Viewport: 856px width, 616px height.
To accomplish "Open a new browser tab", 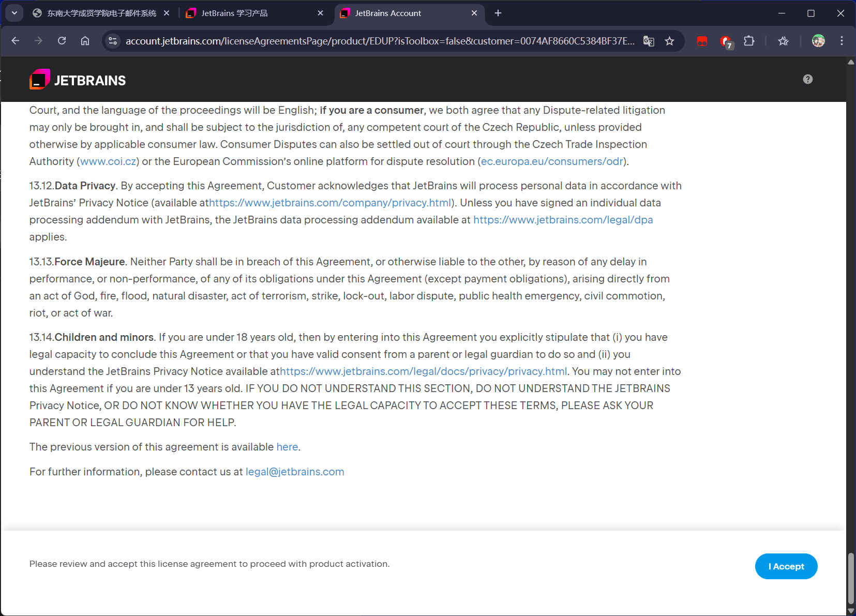I will [498, 13].
